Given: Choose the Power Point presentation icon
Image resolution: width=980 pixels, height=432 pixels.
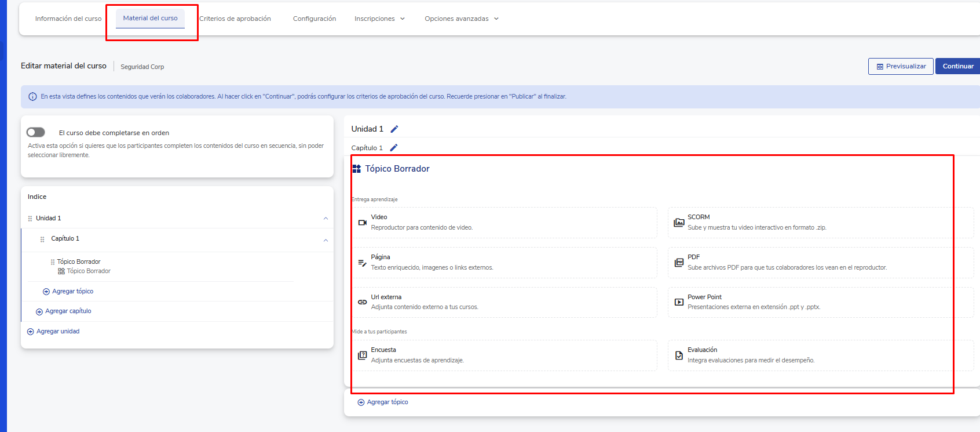Looking at the screenshot, I should pos(679,302).
